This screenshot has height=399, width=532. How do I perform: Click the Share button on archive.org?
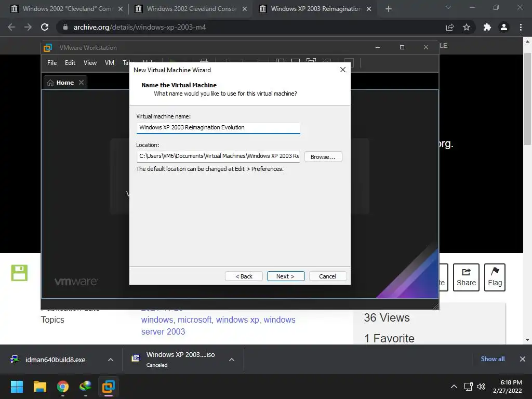tap(466, 277)
